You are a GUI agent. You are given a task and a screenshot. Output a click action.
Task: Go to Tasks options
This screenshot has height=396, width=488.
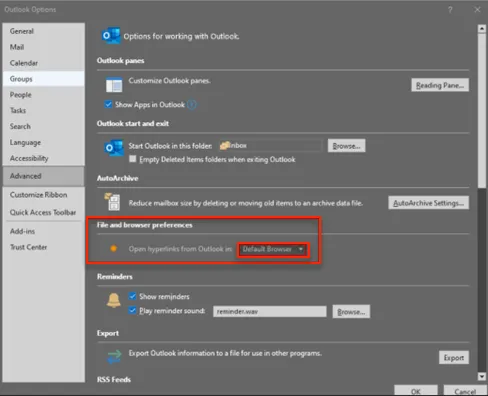[44, 110]
